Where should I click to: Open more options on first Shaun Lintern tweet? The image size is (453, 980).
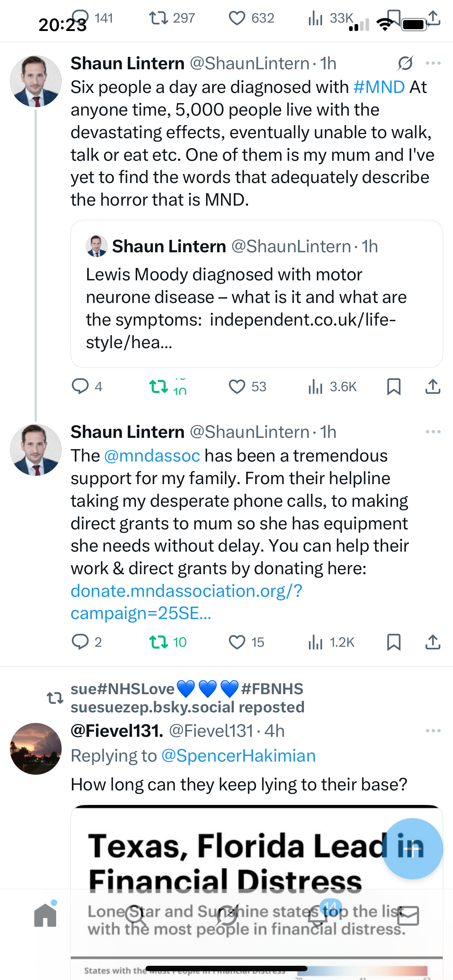point(433,63)
